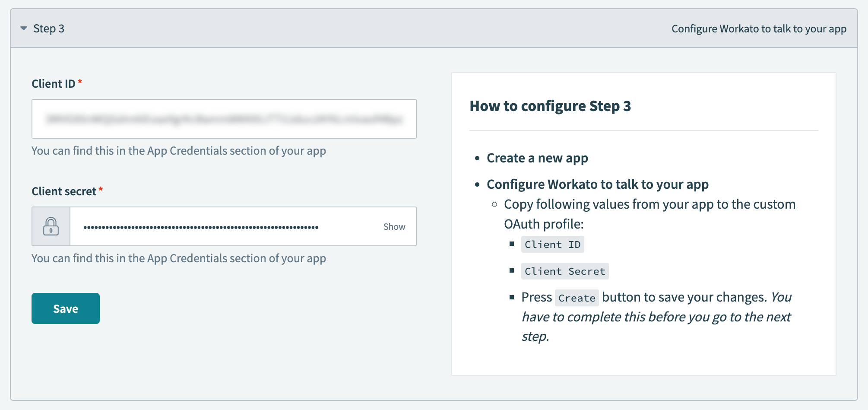Screen dimensions: 868x410
Task: Click the Create a new app bullet item
Action: point(537,158)
